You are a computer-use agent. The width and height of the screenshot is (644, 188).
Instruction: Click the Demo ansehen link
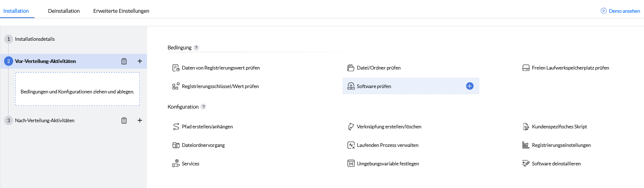click(620, 11)
